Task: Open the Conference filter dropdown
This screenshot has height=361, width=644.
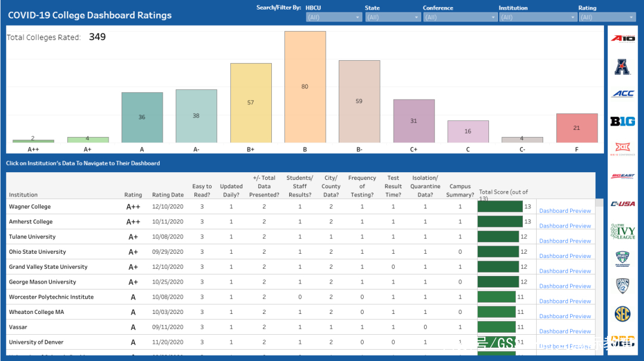Action: click(x=459, y=17)
